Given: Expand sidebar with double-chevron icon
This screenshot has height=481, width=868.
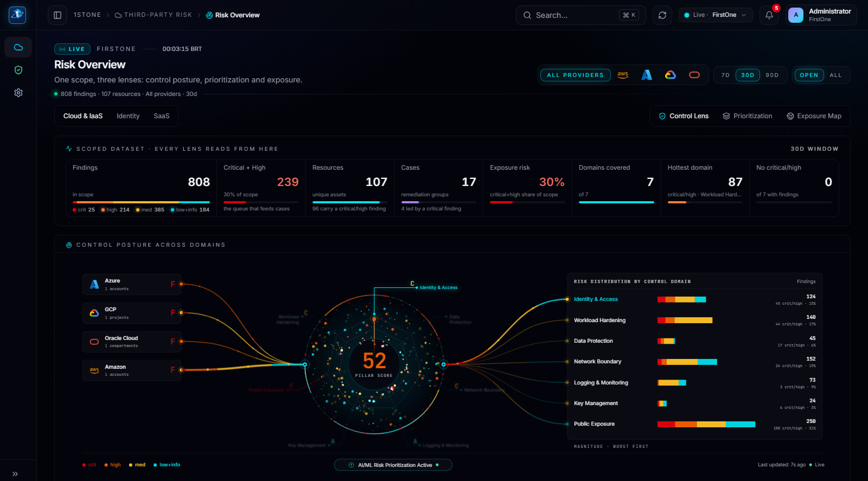Looking at the screenshot, I should [x=15, y=473].
